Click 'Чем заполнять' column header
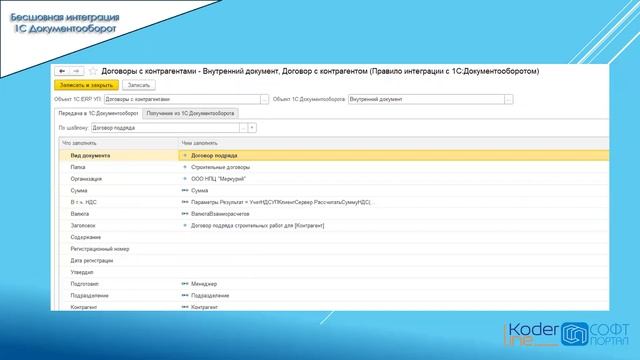Image resolution: width=640 pixels, height=360 pixels. point(393,143)
